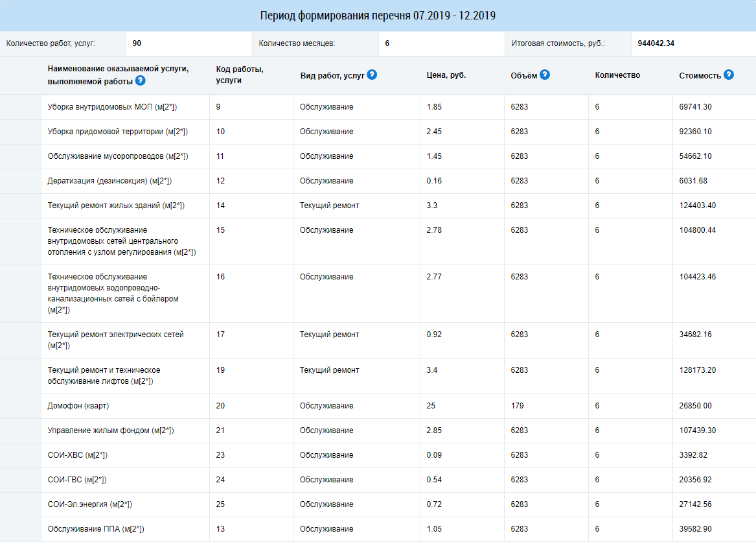756x542 pixels.
Task: Click price value 3.3
Action: [432, 206]
